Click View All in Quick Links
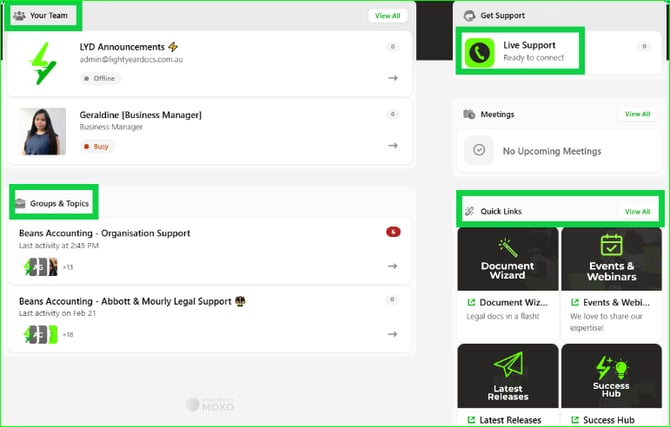670x427 pixels. click(637, 212)
